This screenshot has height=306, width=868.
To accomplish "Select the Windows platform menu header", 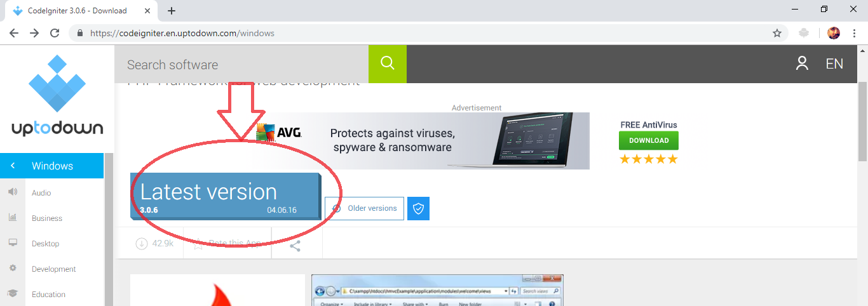I will point(51,166).
